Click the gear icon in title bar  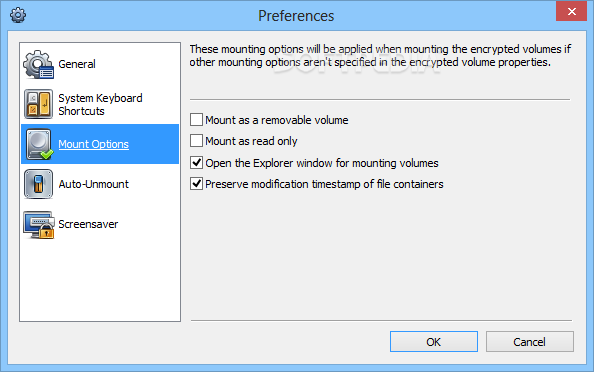click(18, 15)
